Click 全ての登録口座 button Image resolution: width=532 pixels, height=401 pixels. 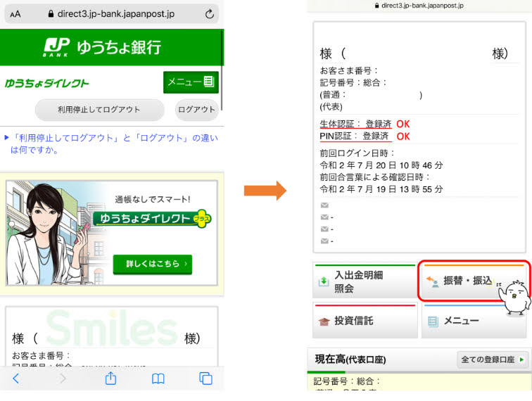click(493, 359)
